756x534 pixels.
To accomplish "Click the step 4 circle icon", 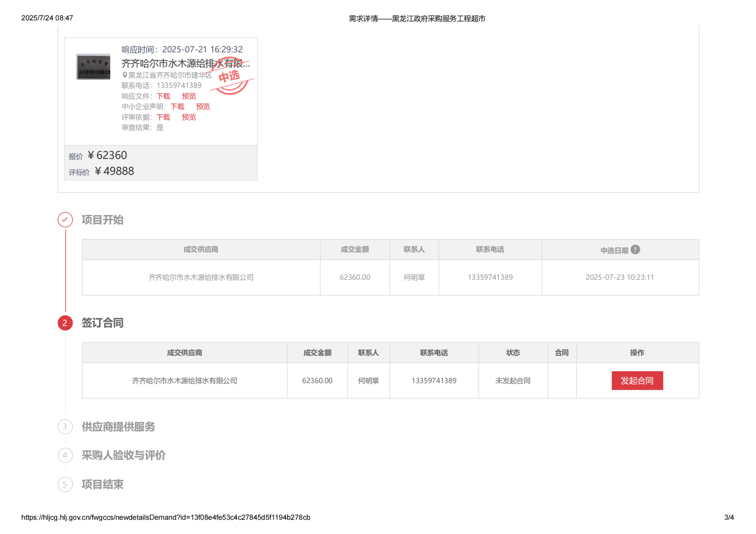I will click(x=65, y=455).
